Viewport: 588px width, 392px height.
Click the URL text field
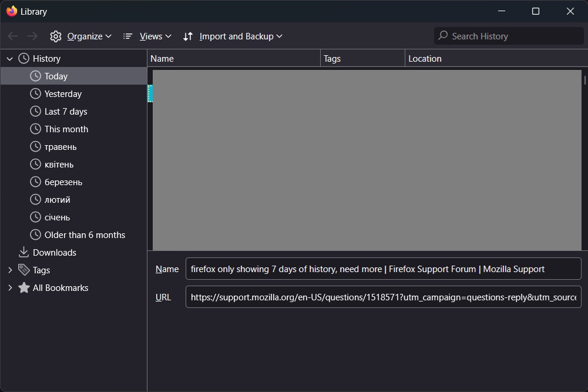[x=383, y=297]
